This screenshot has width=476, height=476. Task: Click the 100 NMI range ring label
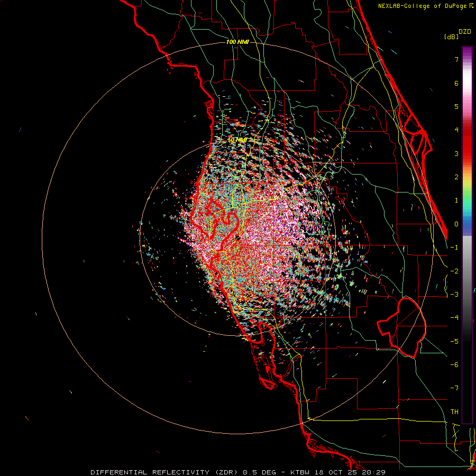[x=237, y=42]
